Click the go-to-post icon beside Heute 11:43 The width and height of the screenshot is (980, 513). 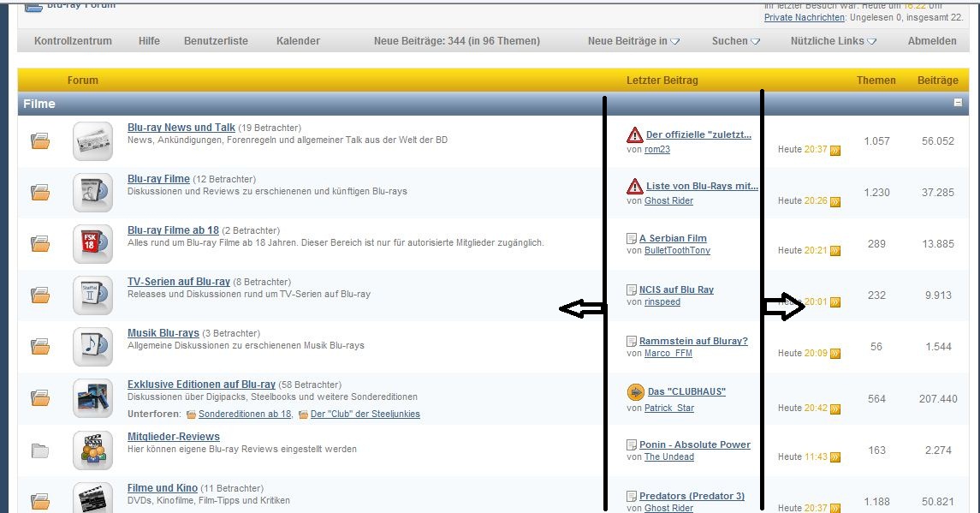[x=835, y=457]
